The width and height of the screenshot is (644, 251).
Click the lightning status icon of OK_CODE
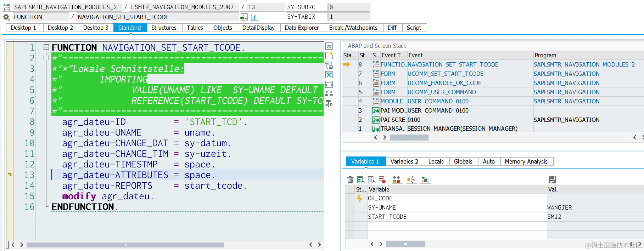[359, 199]
